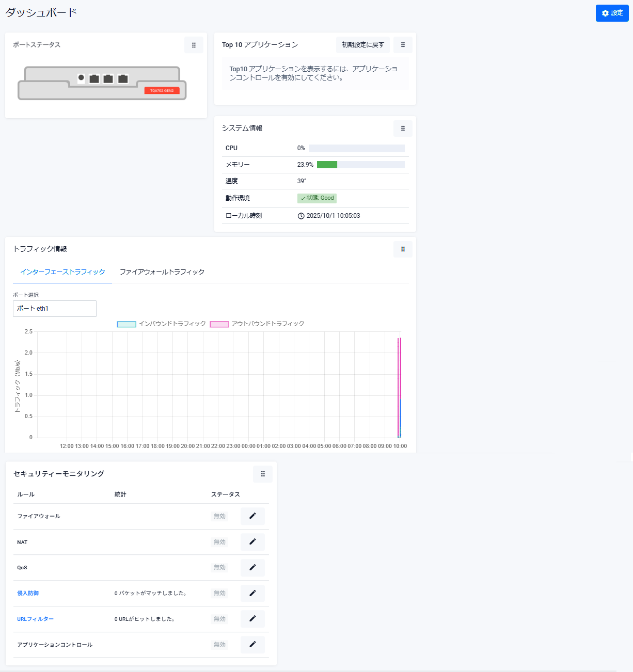Open the 侵入防御 link
Image resolution: width=633 pixels, height=672 pixels.
point(28,594)
